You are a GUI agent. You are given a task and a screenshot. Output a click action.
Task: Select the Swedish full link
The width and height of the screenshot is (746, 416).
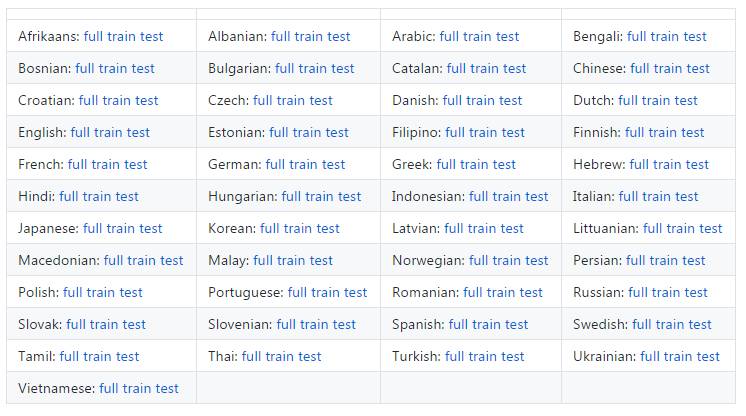point(642,324)
